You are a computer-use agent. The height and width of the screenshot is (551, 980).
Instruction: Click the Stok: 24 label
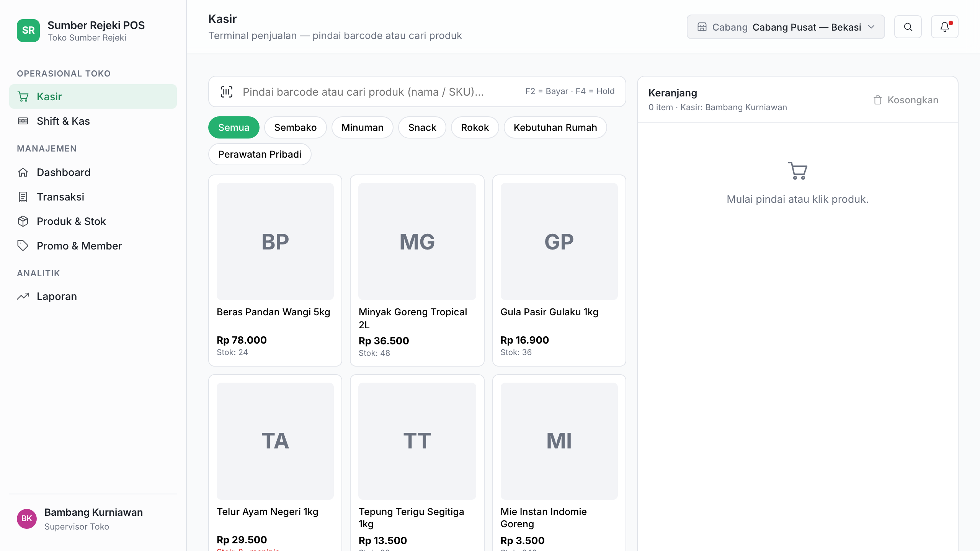[x=232, y=352]
